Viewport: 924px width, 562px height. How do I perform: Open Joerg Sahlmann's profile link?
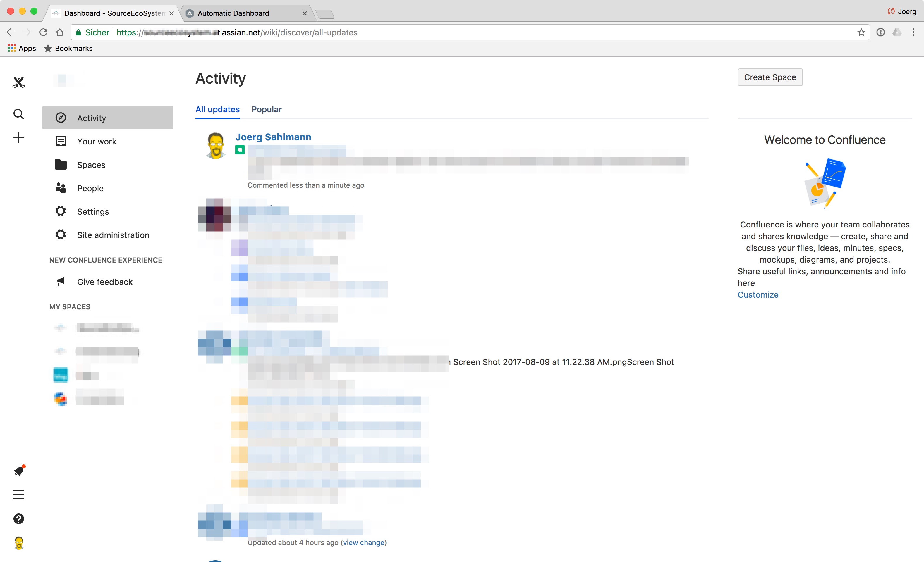pyautogui.click(x=273, y=137)
